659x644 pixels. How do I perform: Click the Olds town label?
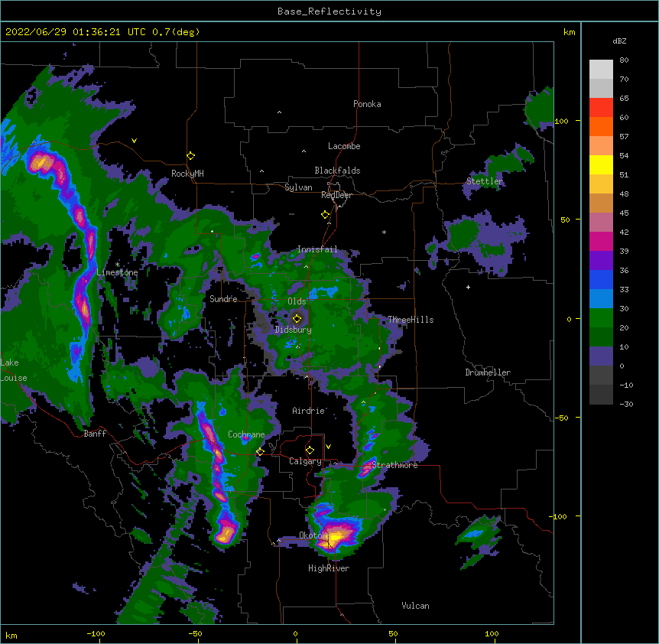pos(297,301)
